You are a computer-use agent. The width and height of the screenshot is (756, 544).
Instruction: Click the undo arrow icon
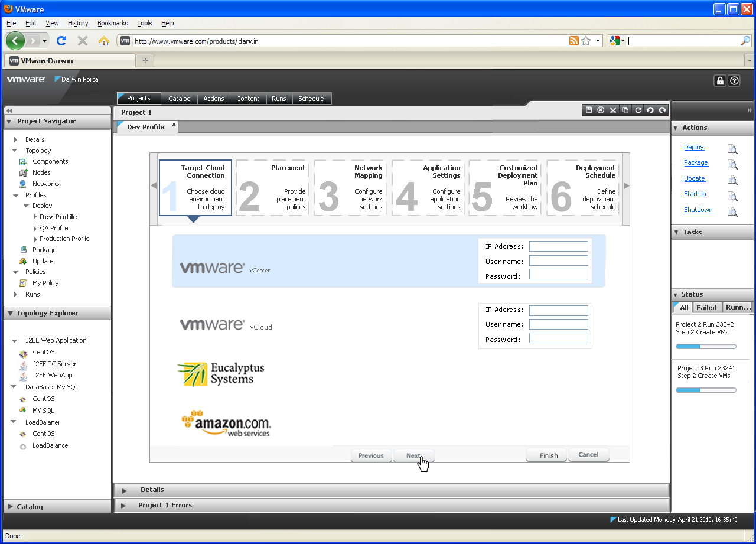pyautogui.click(x=650, y=110)
